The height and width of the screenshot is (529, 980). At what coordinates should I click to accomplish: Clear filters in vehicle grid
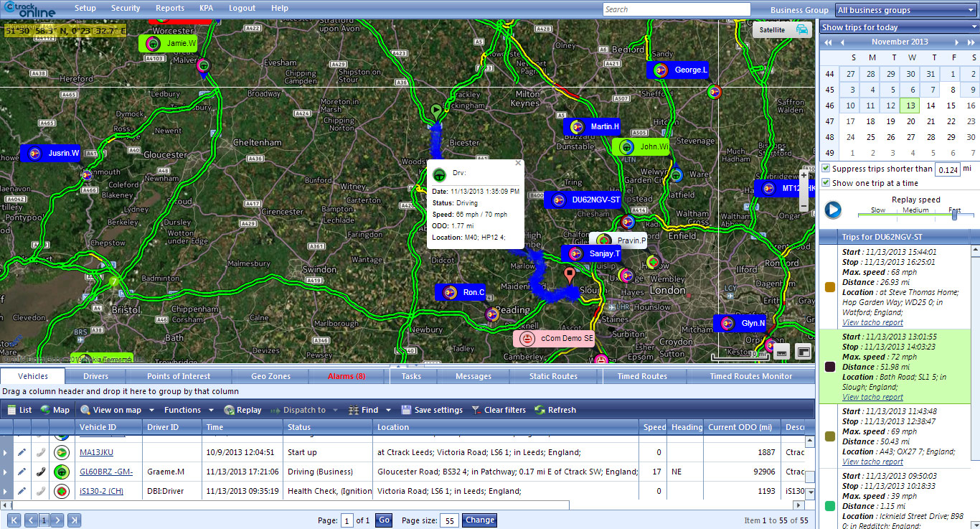tap(499, 410)
